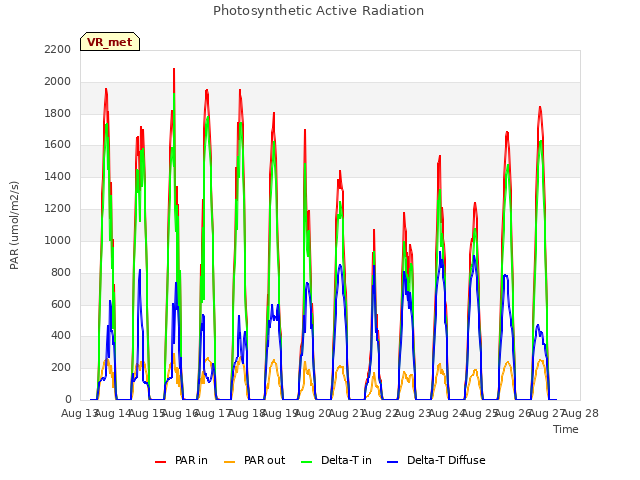
Task: Click the 1200 y-axis tick label
Action: (x=58, y=209)
